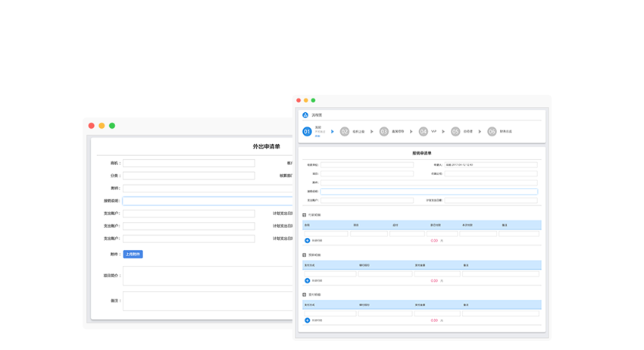Collapse the second detail section
644x350 pixels.
click(305, 255)
